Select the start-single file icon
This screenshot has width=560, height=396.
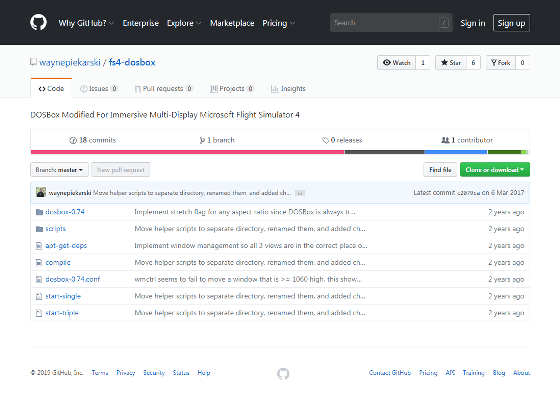coord(39,296)
